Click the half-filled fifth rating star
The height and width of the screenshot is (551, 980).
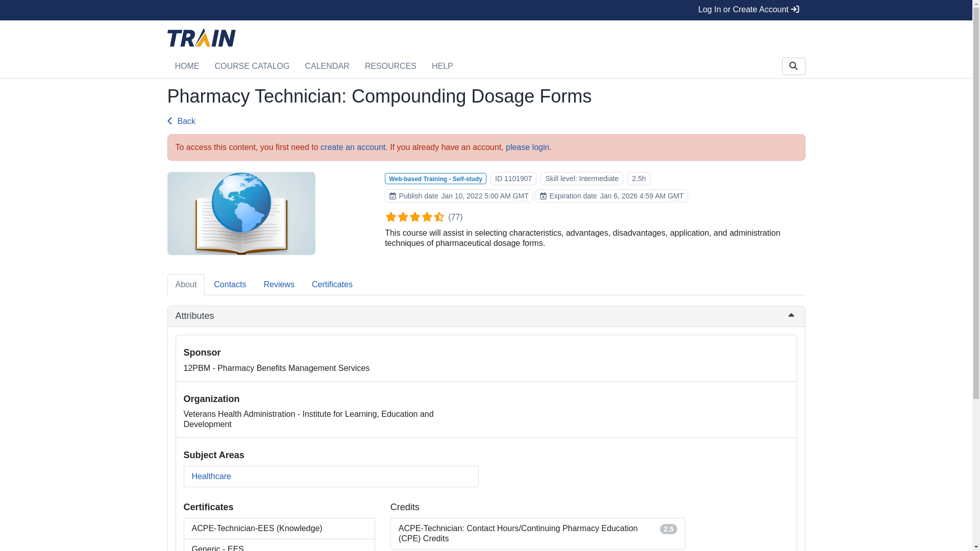(439, 217)
